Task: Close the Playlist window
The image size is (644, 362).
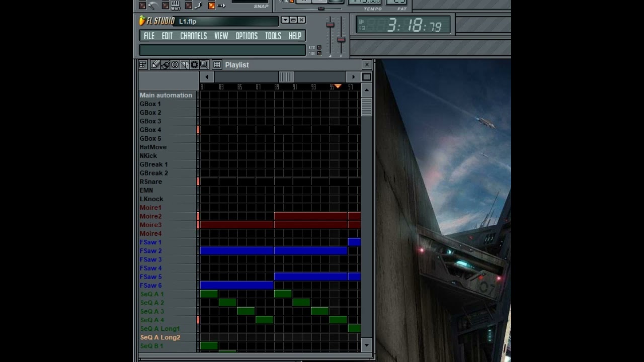Action: 367,64
